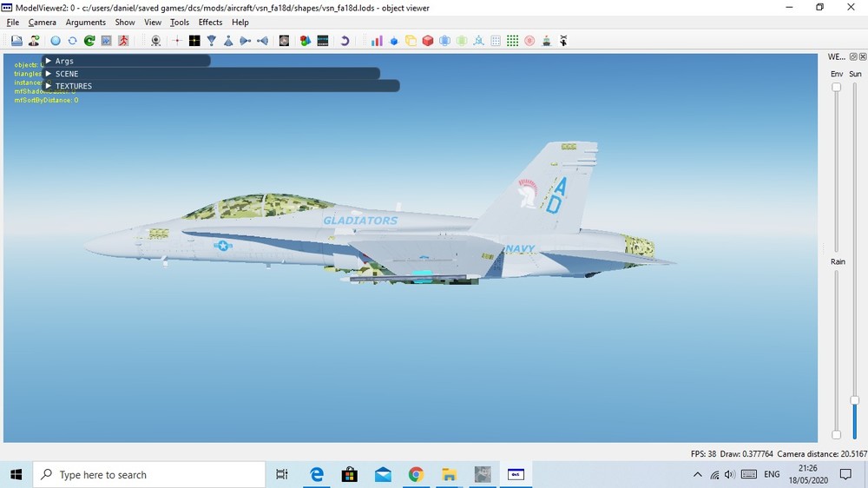Click the webcam camera icon in toolbar
Image resolution: width=868 pixels, height=488 pixels.
pos(155,41)
